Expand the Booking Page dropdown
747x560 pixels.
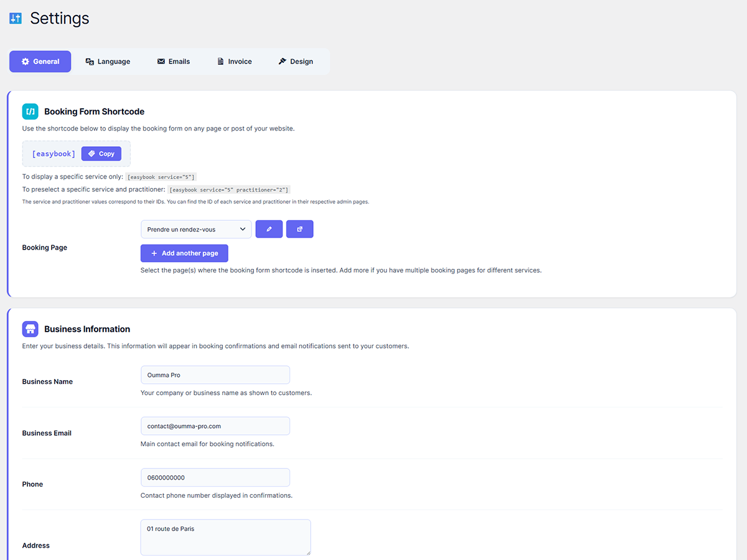196,229
